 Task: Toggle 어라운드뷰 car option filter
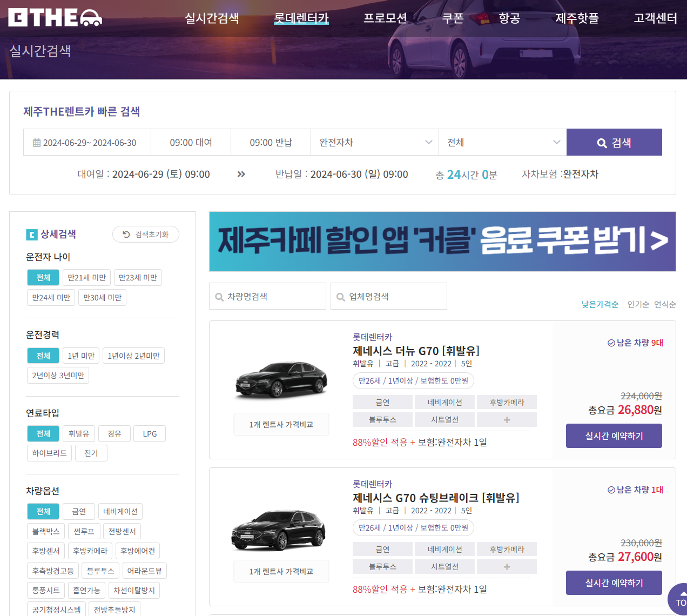pos(144,571)
